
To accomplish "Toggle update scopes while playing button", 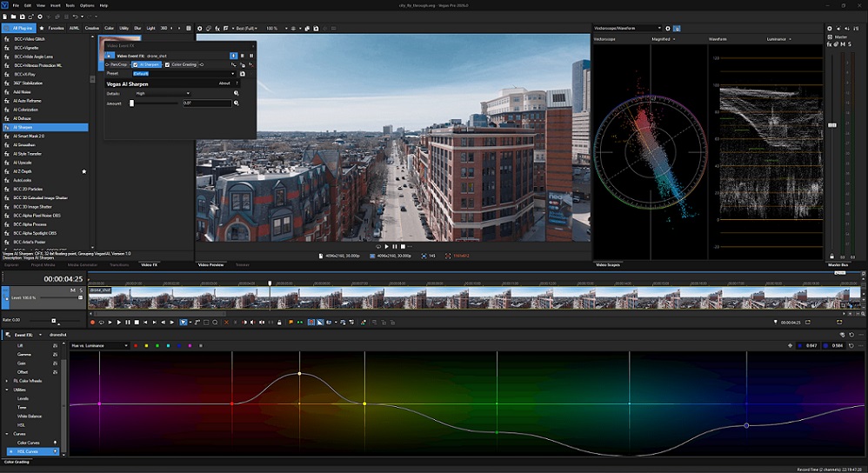I will 677,28.
